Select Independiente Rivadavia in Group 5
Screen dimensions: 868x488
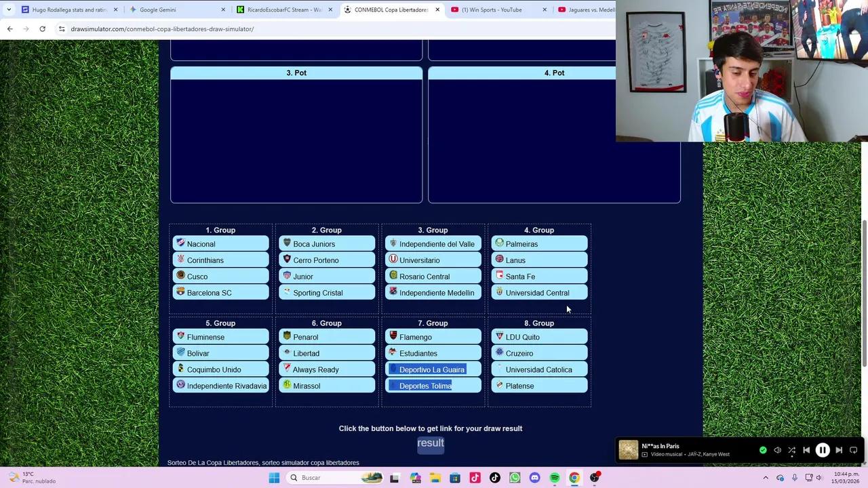tap(220, 386)
